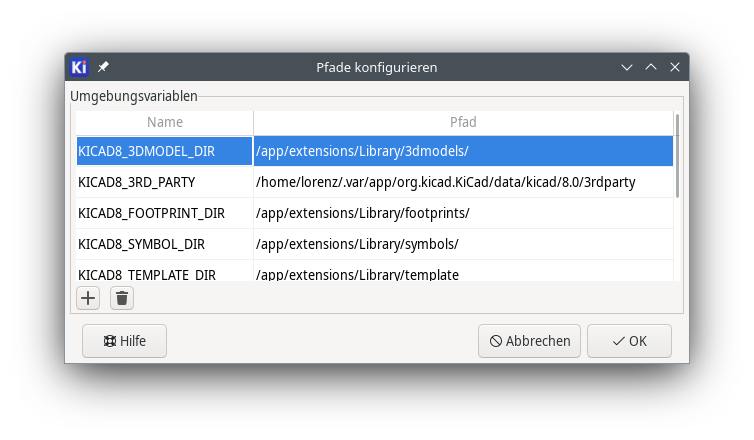The width and height of the screenshot is (754, 440).
Task: Select the KICAD8_FOOTPRINT_DIR name cell
Action: (x=164, y=213)
